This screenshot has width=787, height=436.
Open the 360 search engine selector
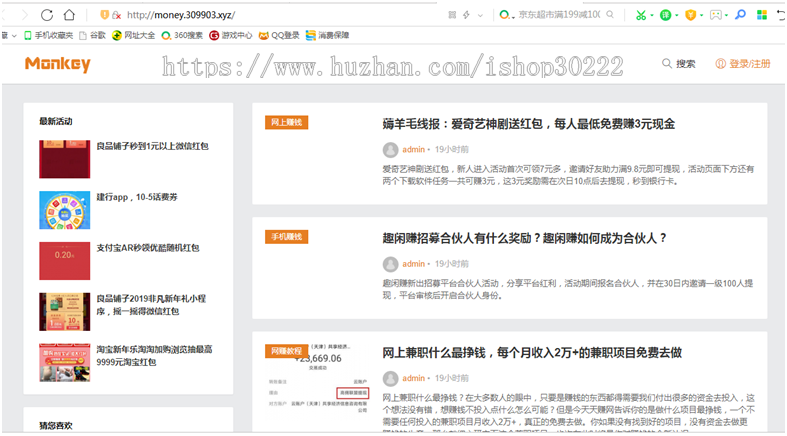point(506,15)
